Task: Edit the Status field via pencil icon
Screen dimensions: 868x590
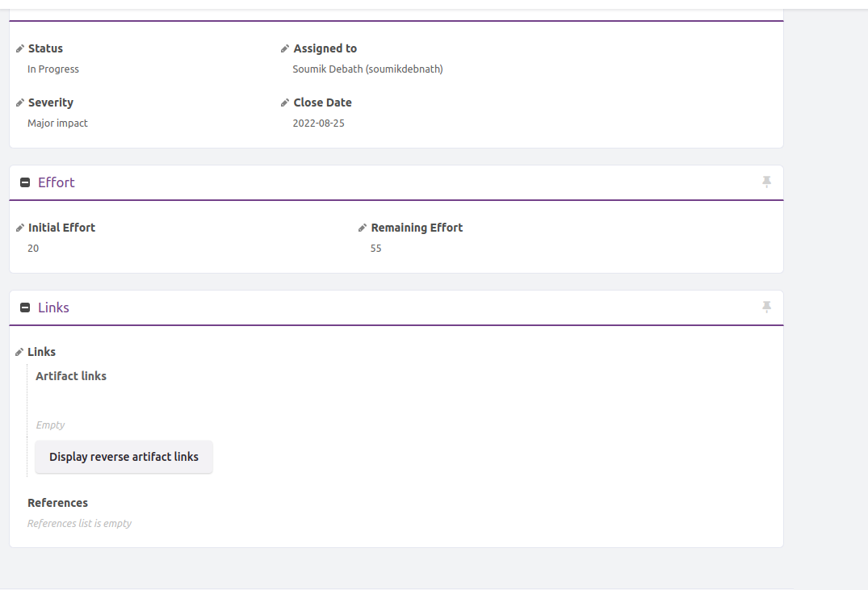Action: coord(20,48)
